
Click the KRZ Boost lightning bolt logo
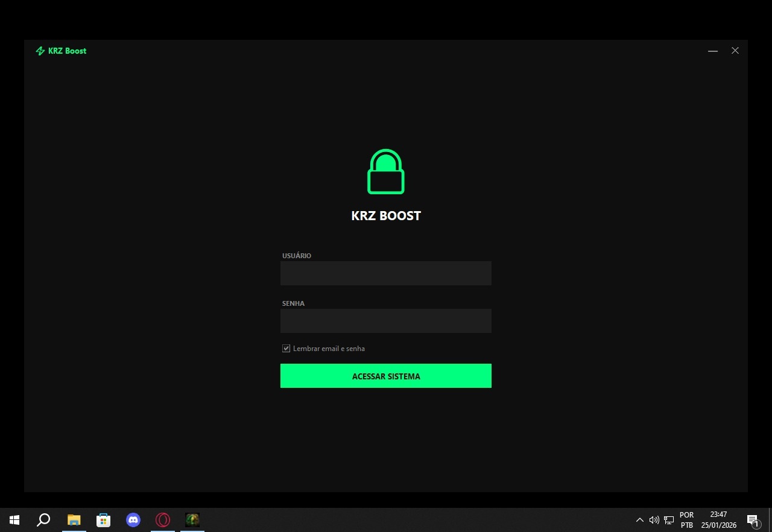coord(40,51)
